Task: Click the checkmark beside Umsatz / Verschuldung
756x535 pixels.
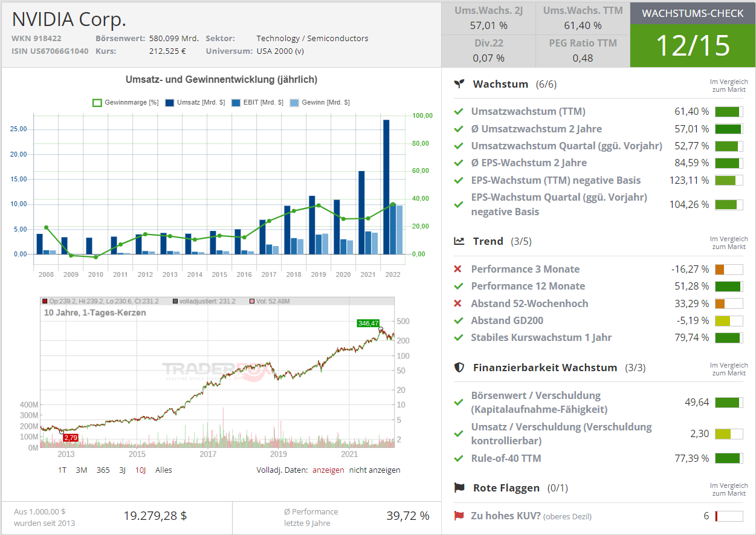Action: coord(459,434)
